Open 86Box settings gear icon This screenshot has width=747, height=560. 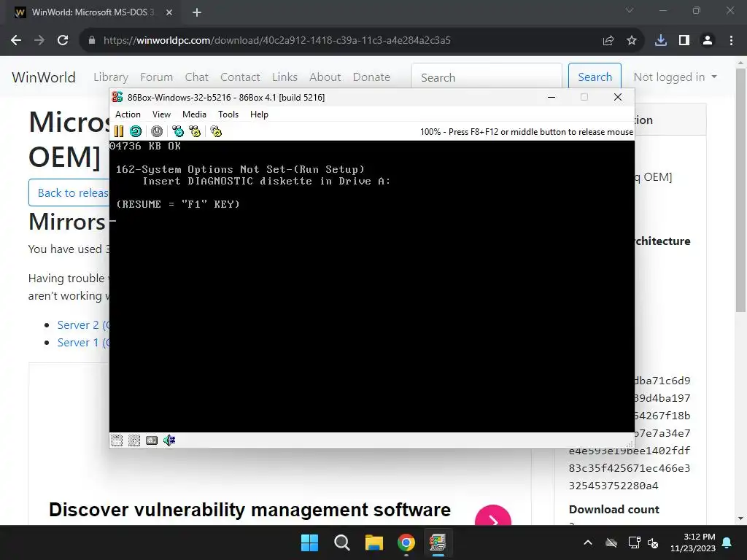[216, 131]
